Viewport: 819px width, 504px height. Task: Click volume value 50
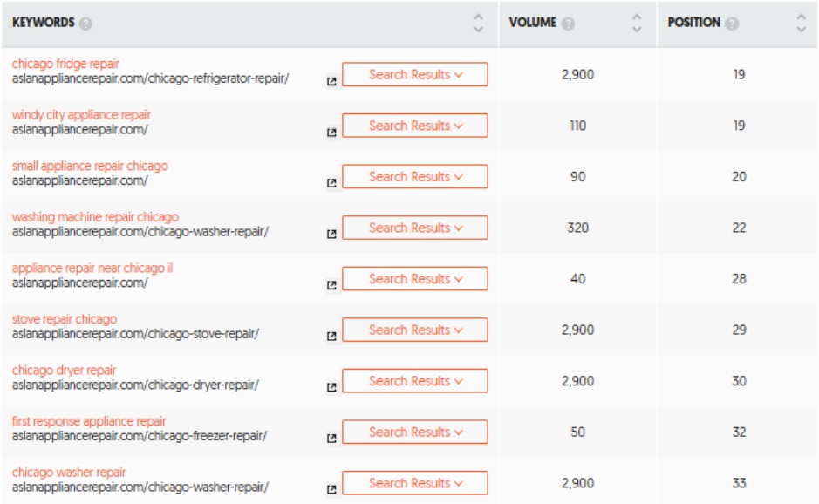click(x=577, y=432)
